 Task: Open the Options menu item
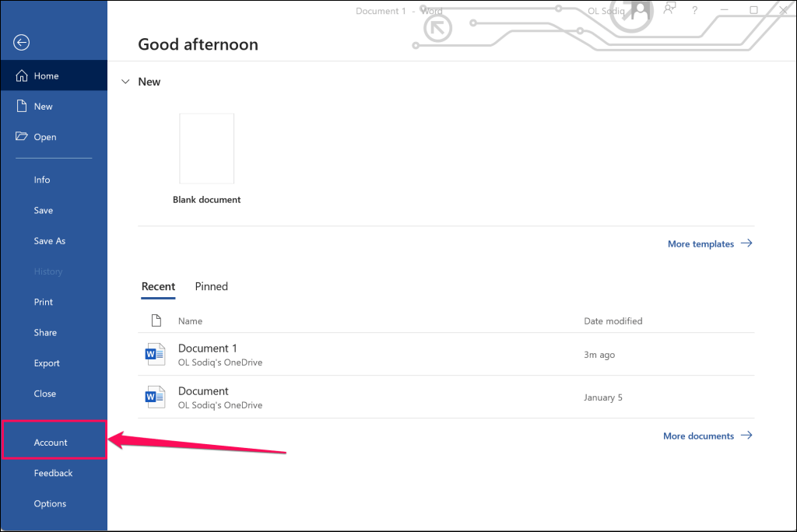click(50, 504)
